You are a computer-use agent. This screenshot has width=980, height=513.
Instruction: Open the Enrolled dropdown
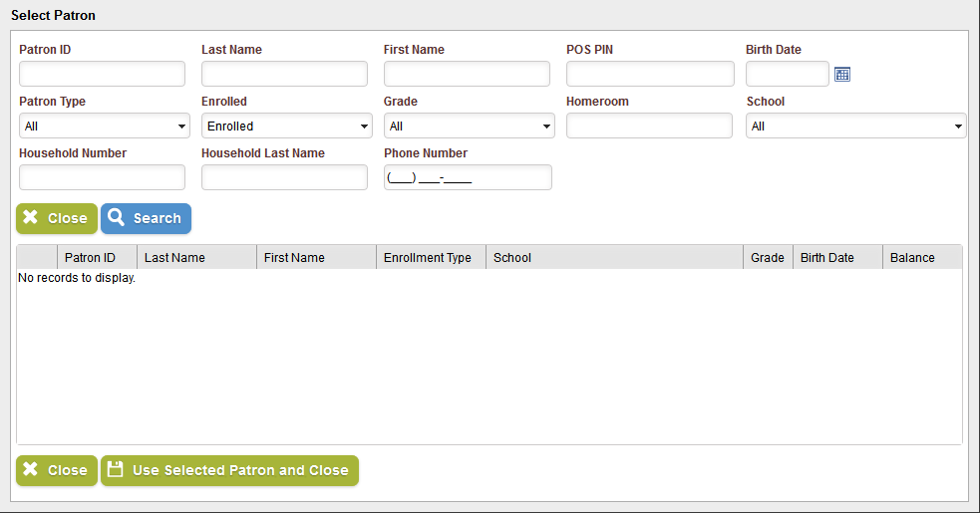287,126
